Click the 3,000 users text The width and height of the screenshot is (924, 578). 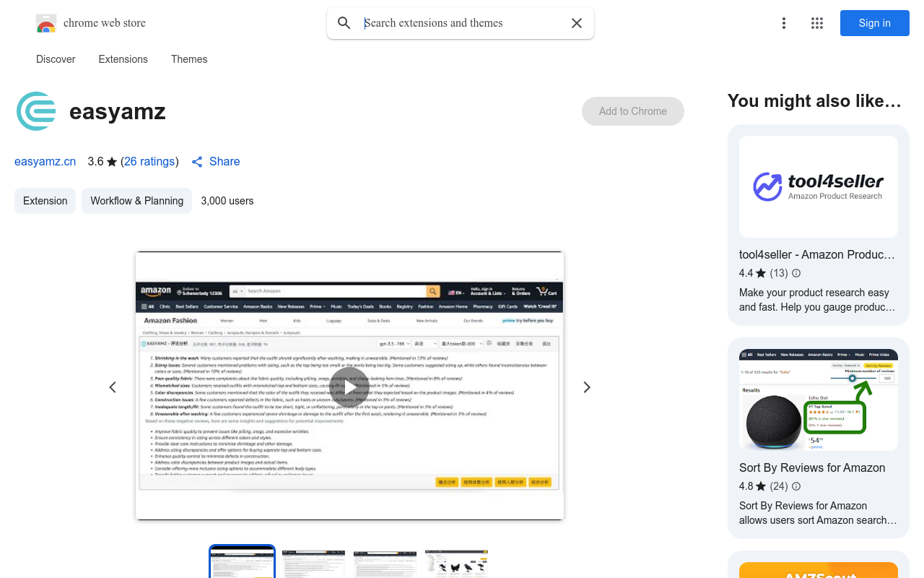[227, 201]
